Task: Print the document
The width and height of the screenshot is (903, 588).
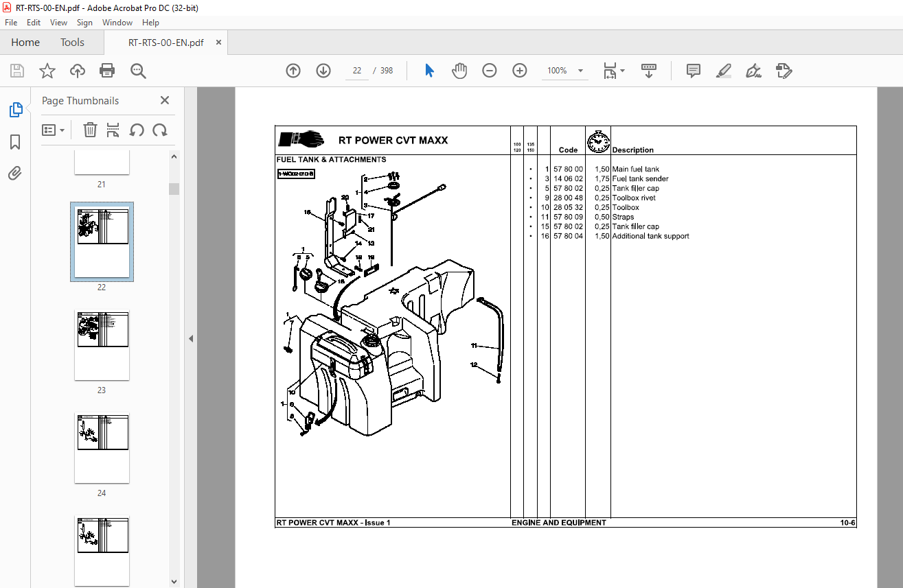Action: (107, 71)
